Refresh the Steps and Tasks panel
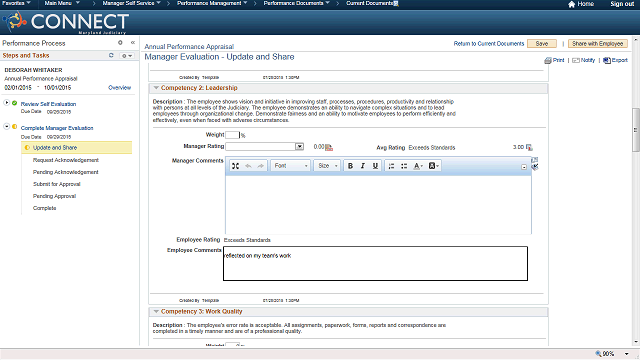This screenshot has width=640, height=360. coord(111,55)
